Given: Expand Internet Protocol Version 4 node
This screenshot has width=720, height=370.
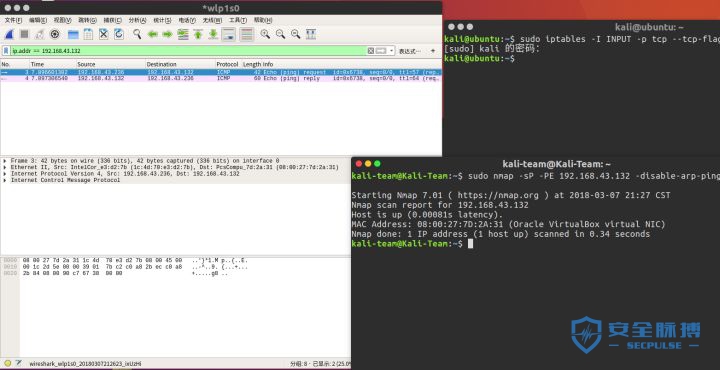Looking at the screenshot, I should (5, 174).
